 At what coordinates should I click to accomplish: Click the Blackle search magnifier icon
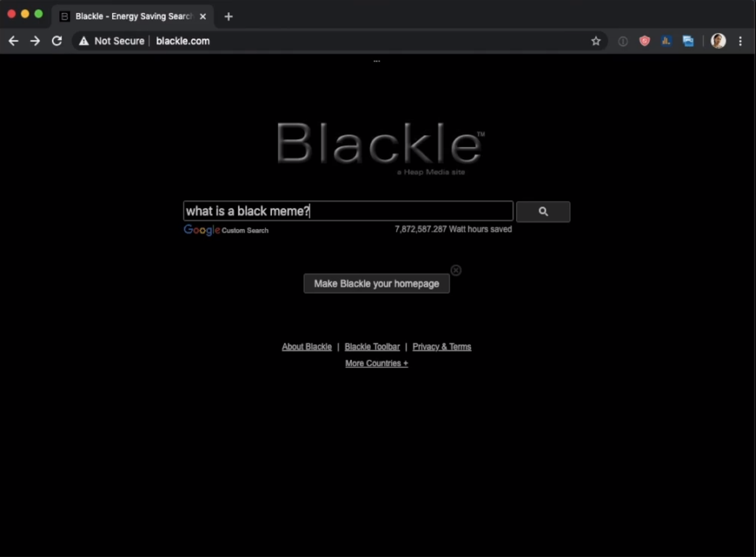[543, 212]
